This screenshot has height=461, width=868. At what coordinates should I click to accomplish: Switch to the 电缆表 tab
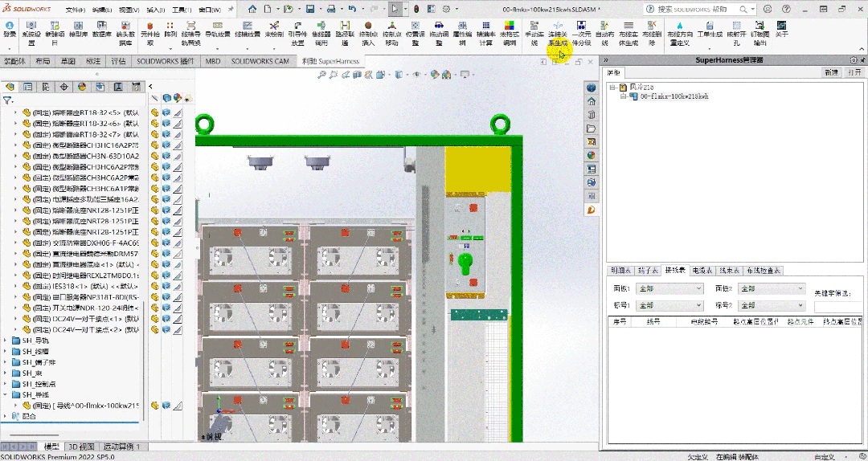pos(702,271)
